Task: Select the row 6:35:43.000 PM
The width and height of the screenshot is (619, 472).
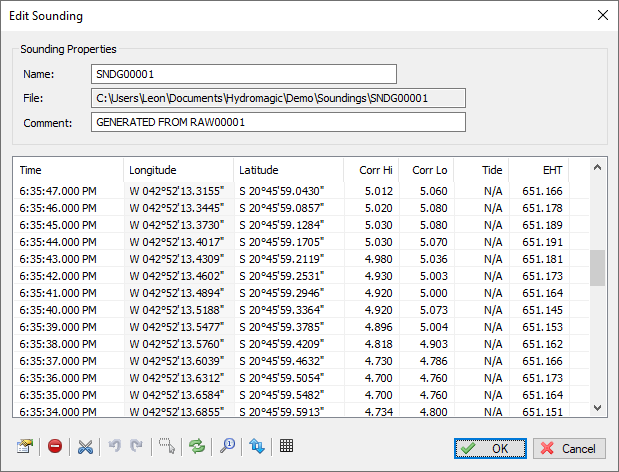Action: (301, 259)
